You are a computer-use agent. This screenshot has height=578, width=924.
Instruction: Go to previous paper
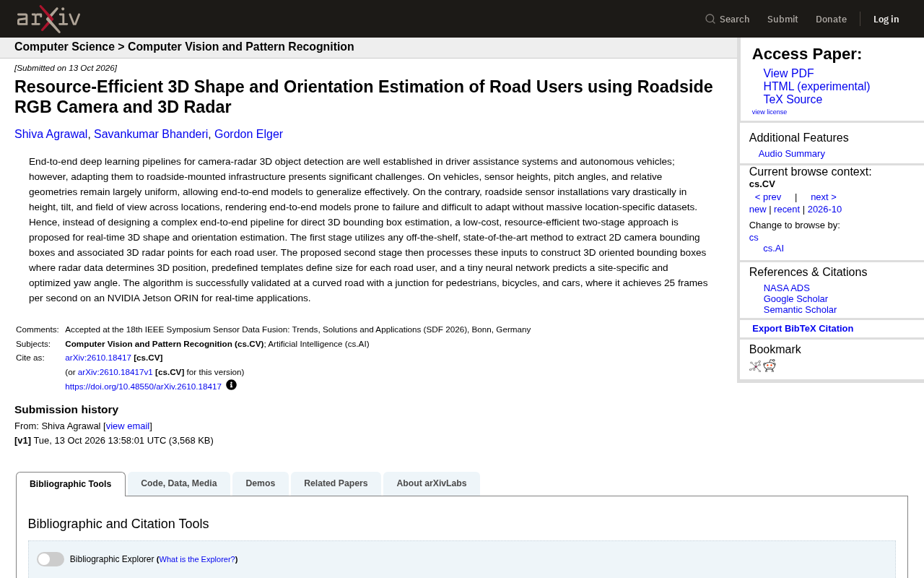[768, 197]
